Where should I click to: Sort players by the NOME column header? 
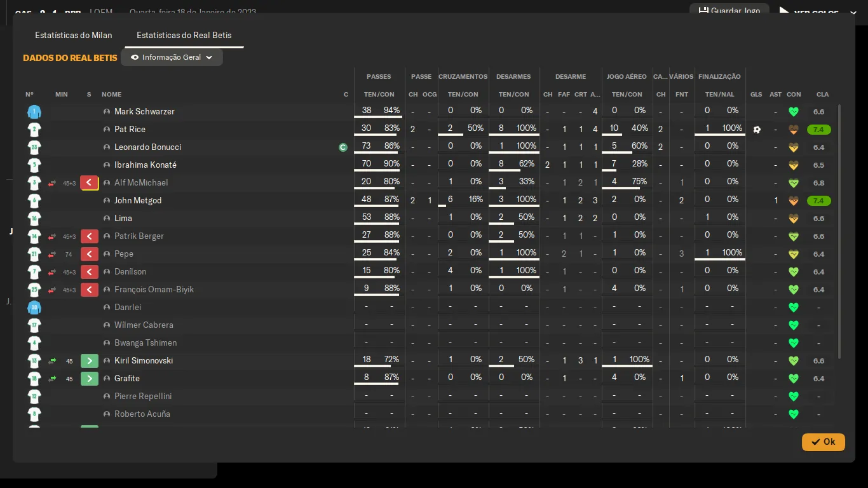tap(111, 95)
